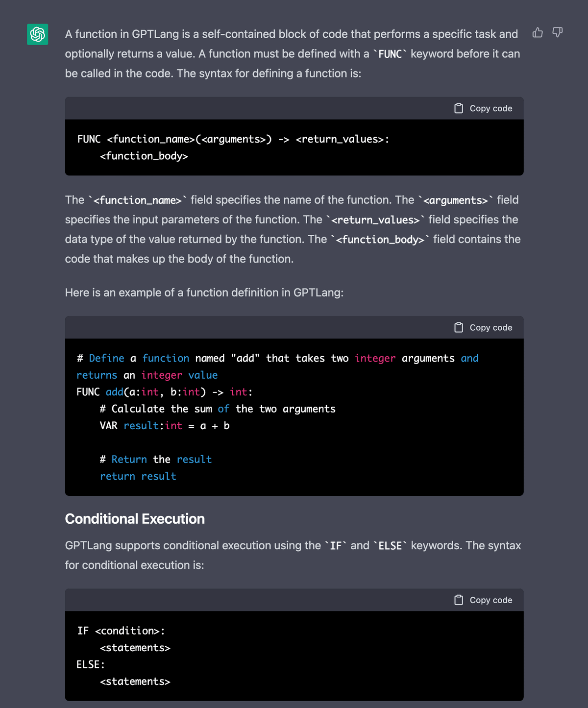Click the ChatGPT avatar logo
Viewport: 588px width, 708px height.
[x=38, y=34]
